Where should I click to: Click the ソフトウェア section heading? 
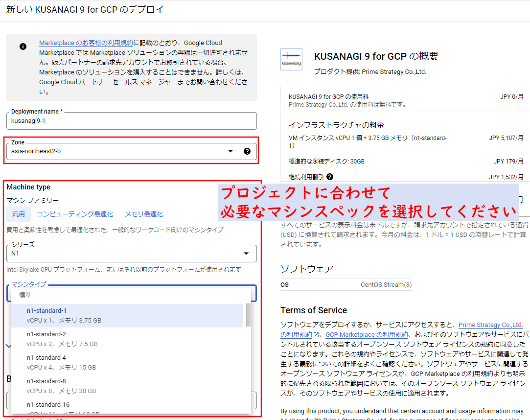[307, 269]
